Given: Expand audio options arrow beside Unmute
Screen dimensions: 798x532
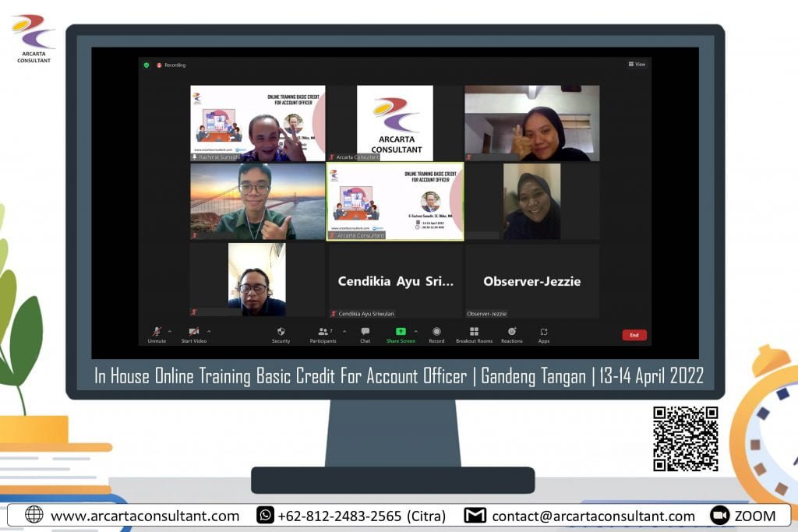Looking at the screenshot, I should click(170, 331).
